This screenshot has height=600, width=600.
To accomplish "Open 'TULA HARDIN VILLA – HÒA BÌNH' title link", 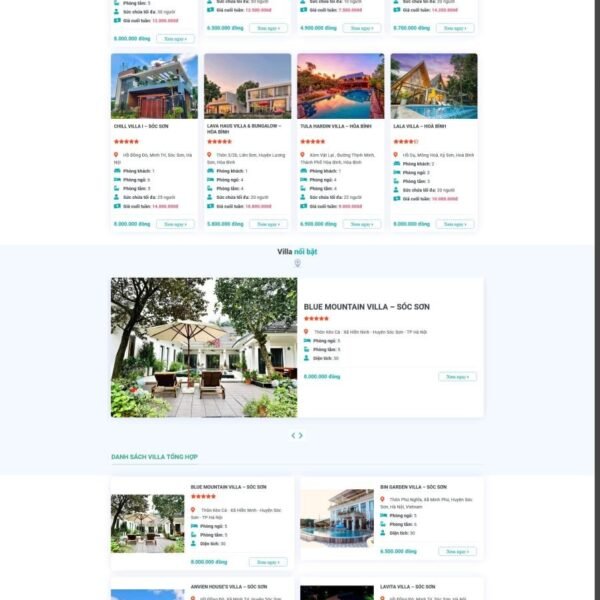I will pos(336,126).
